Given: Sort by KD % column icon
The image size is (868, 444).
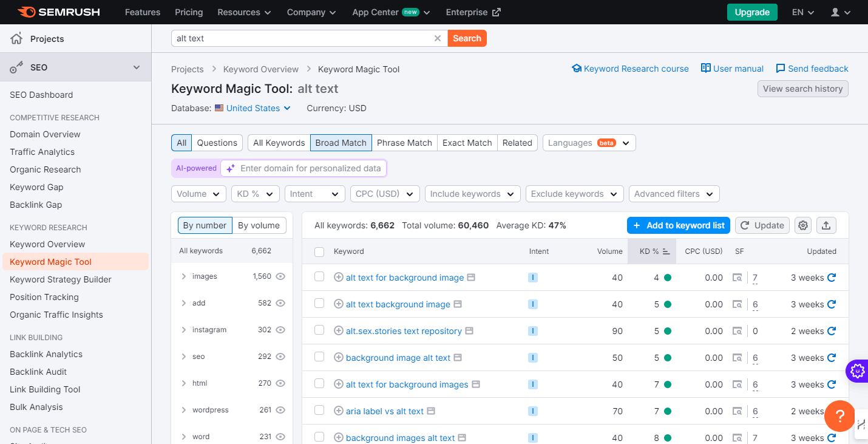Looking at the screenshot, I should (666, 251).
